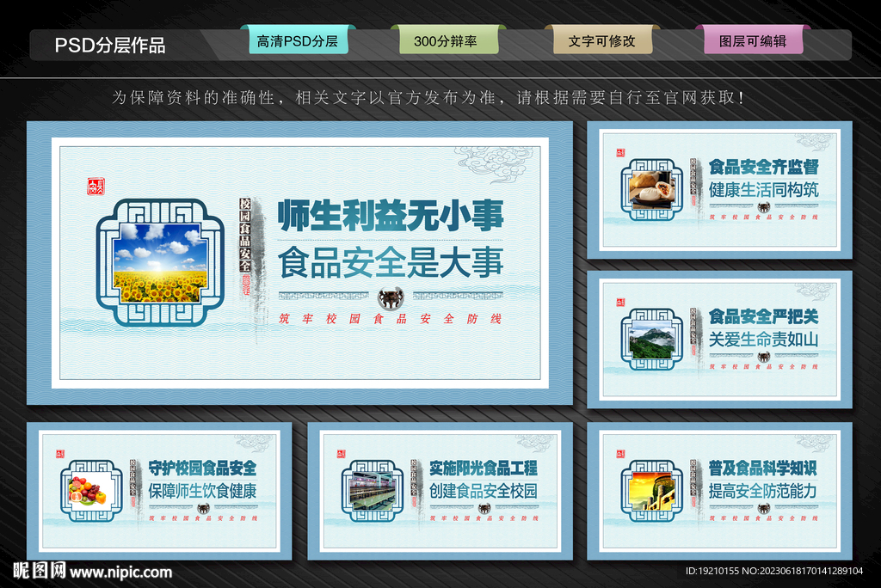
Task: Click the PSD分层作品 title text
Action: 110,45
